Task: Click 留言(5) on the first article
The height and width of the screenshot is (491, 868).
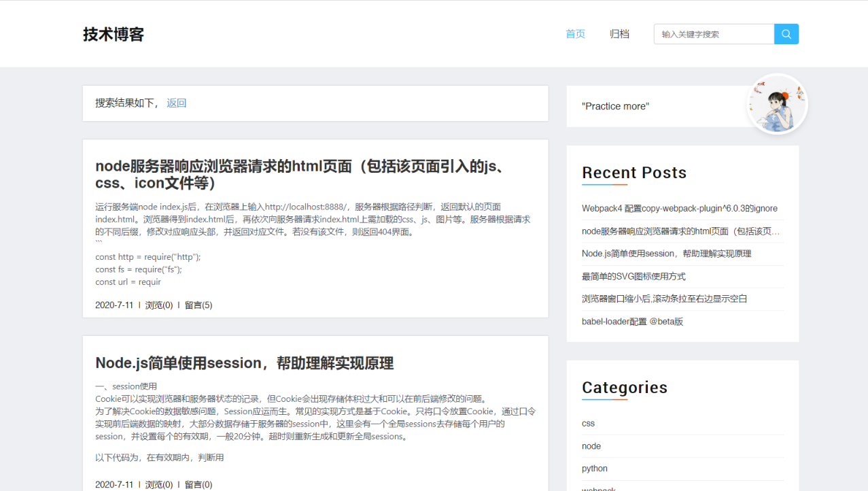Action: tap(198, 305)
